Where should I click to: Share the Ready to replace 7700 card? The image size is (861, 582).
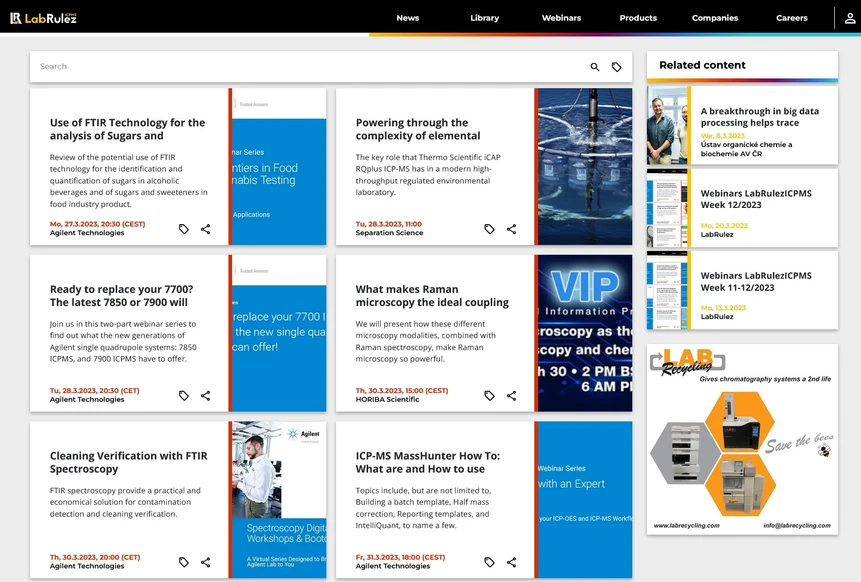coord(205,395)
